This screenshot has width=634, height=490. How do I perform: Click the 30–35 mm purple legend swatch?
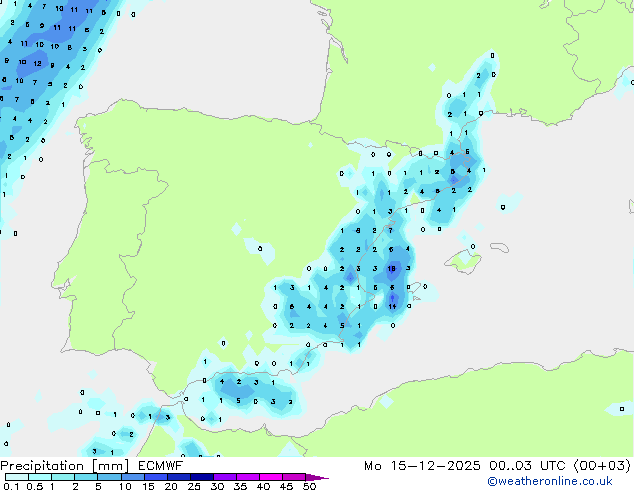[225, 477]
